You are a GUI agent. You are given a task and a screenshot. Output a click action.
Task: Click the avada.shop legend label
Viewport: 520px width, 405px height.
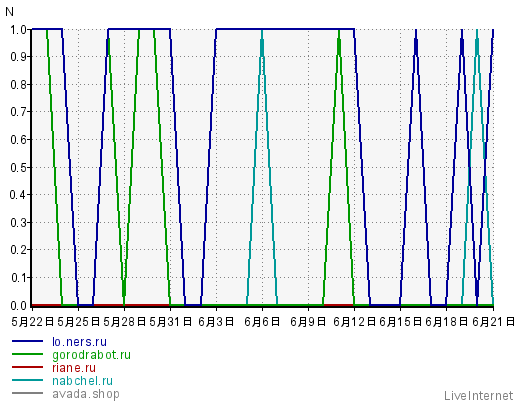[x=86, y=394]
